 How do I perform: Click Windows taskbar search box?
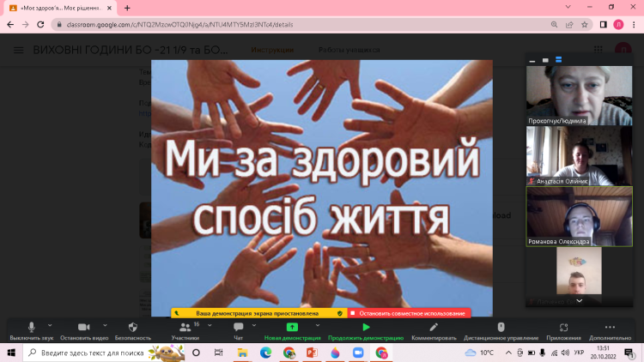click(94, 353)
